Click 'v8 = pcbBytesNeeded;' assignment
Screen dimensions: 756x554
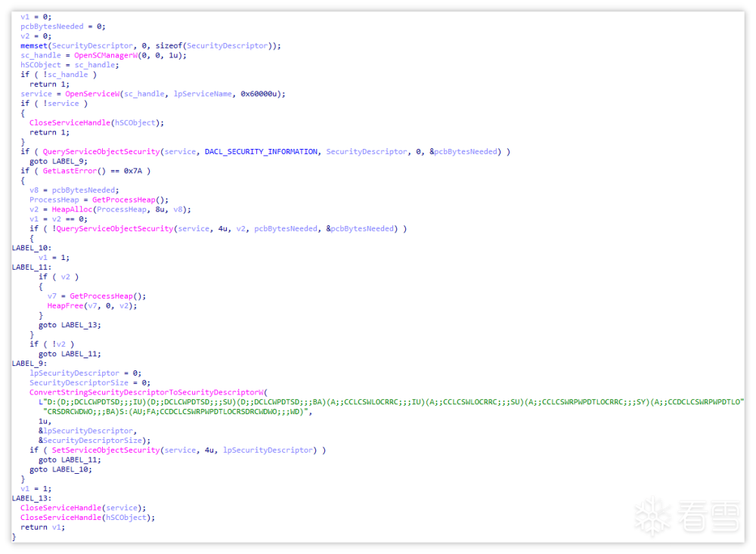point(74,190)
